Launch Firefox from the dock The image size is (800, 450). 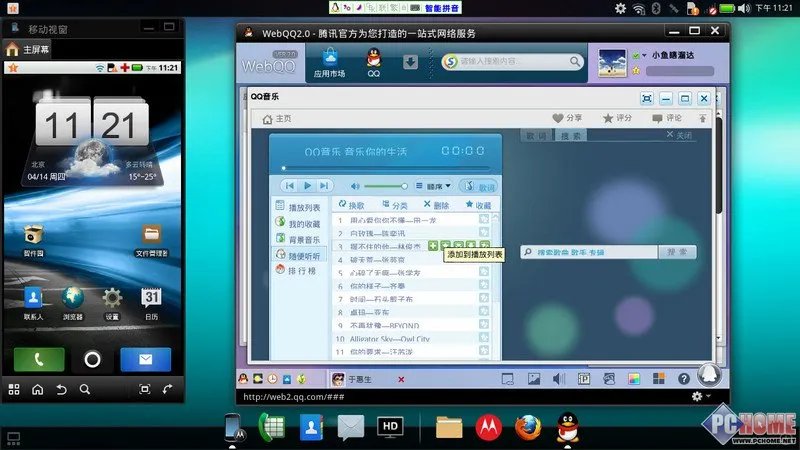(528, 427)
